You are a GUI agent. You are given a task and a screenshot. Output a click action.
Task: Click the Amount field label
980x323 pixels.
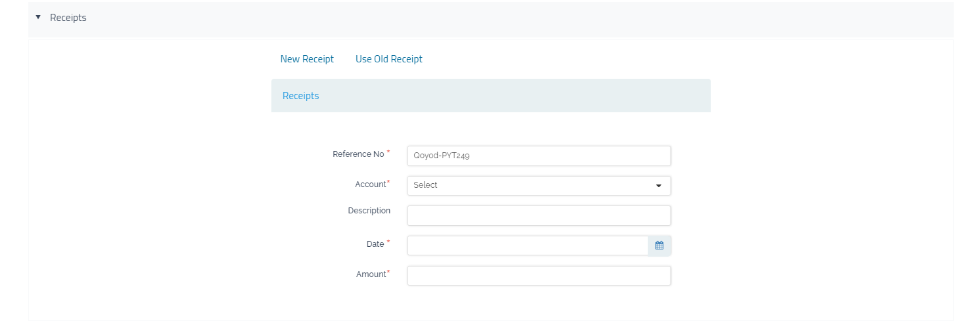pos(371,274)
